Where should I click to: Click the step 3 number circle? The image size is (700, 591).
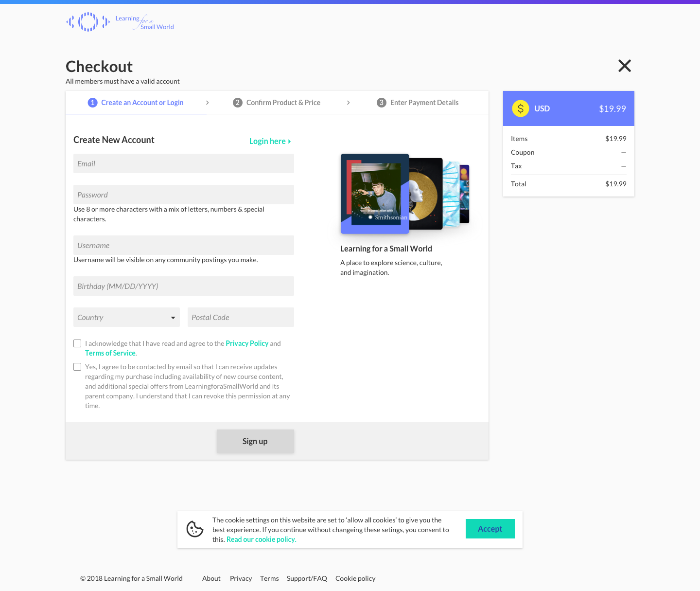[x=382, y=103]
